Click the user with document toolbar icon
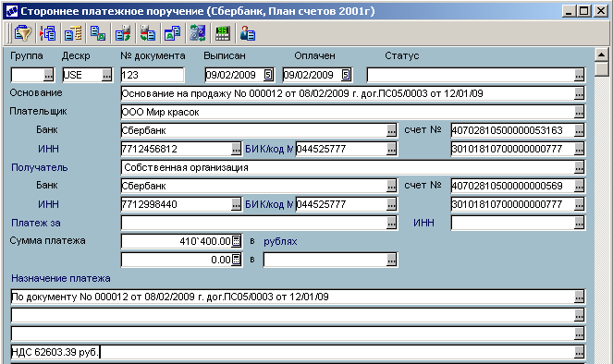 point(248,33)
